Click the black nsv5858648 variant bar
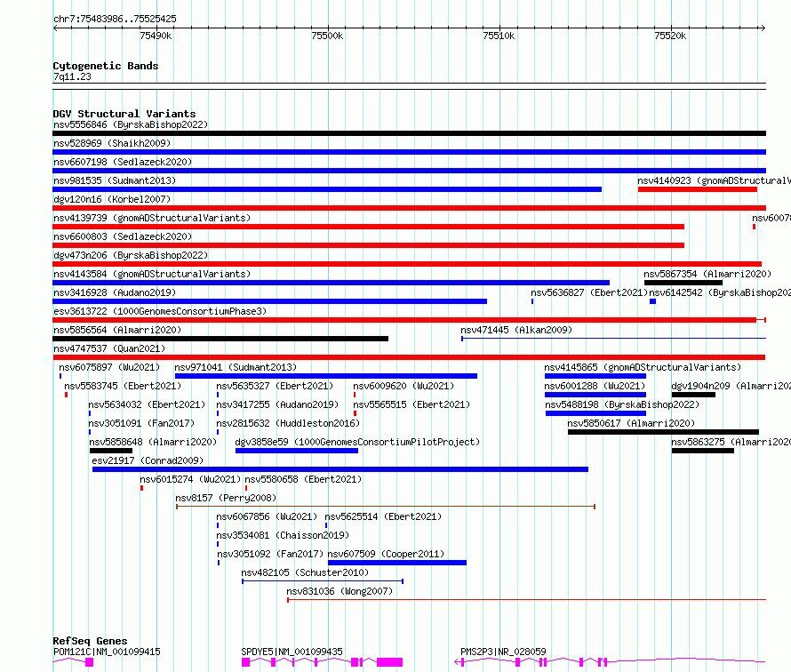Screen dimensions: 791x672 pos(111,451)
